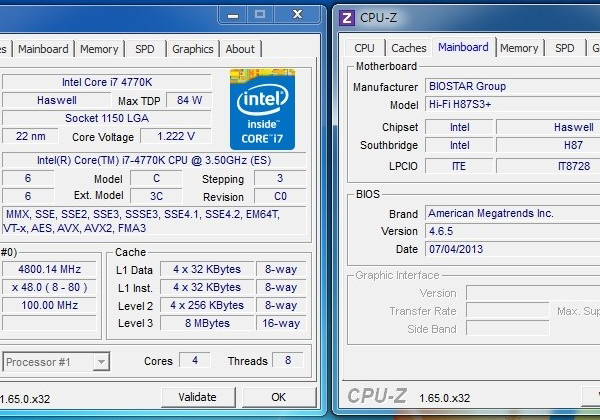
Task: Click the 22 nm technology value
Action: click(31, 136)
